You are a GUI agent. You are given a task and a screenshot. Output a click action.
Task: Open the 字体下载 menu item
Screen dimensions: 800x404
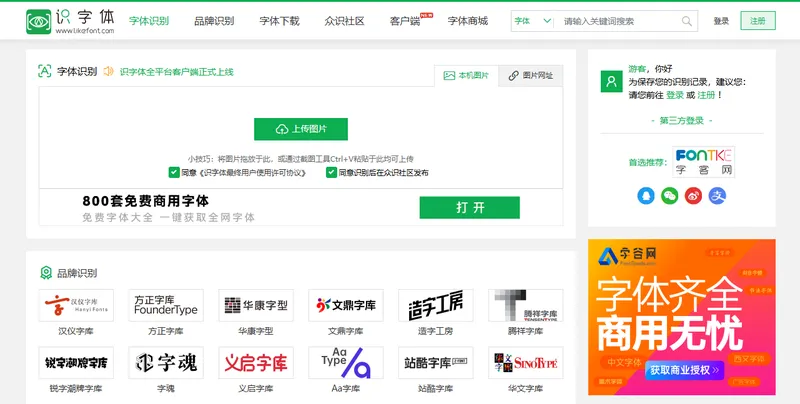coord(279,21)
